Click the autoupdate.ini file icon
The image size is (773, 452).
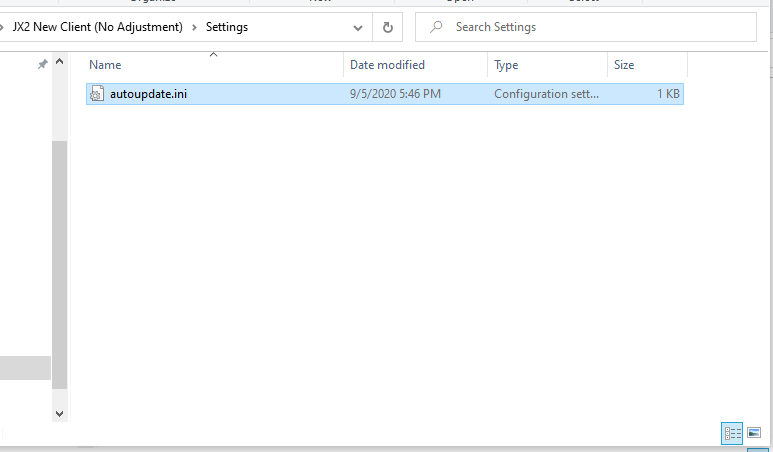point(97,94)
